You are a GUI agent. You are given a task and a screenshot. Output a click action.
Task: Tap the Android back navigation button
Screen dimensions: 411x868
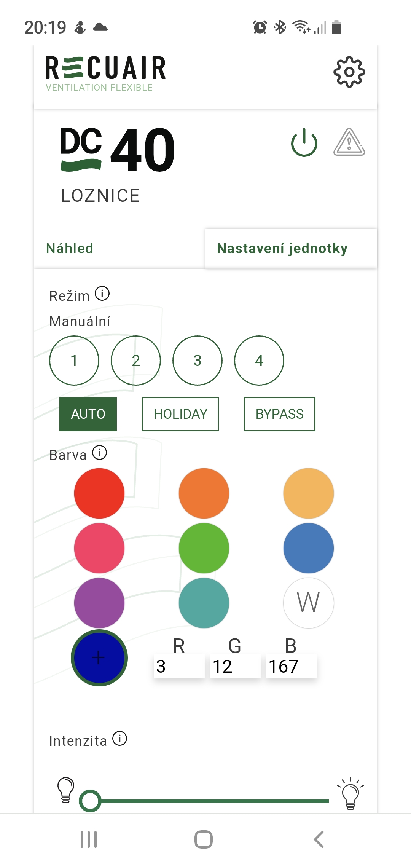319,839
